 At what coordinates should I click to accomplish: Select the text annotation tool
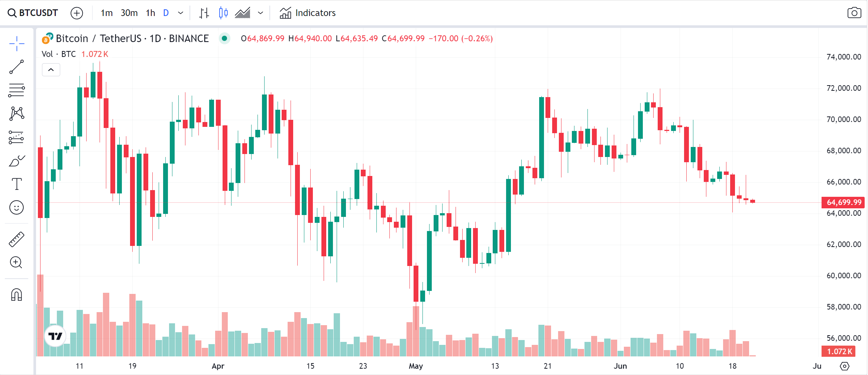pos(17,184)
